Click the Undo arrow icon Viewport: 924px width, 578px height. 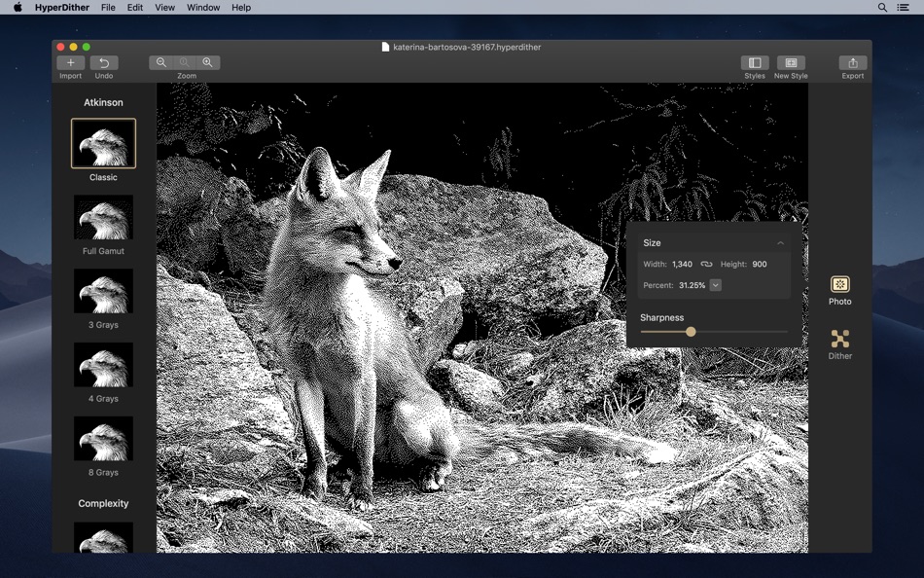coord(104,63)
